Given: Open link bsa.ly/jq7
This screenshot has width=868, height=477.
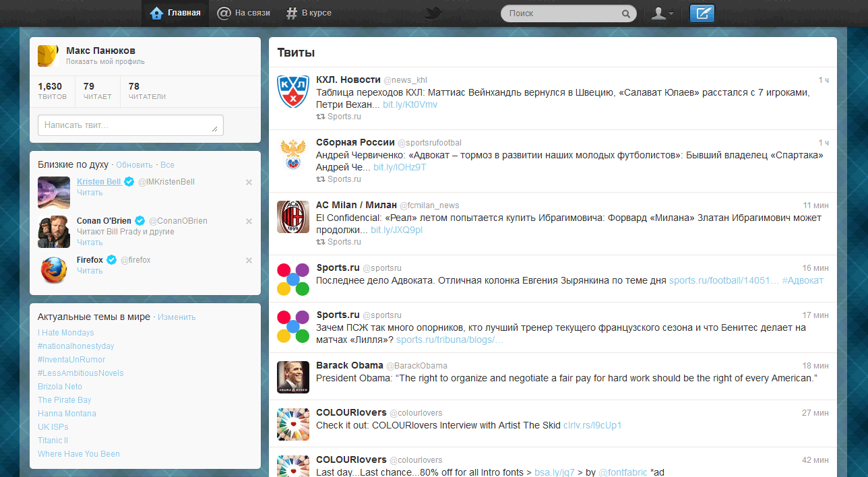Looking at the screenshot, I should (554, 472).
